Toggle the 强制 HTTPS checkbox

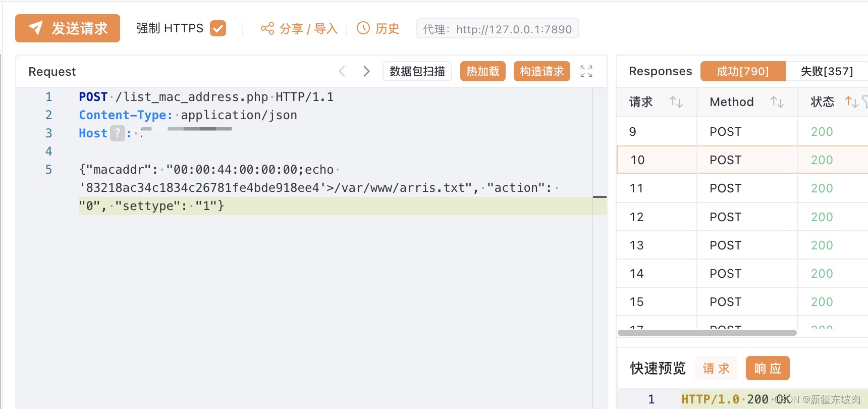218,28
